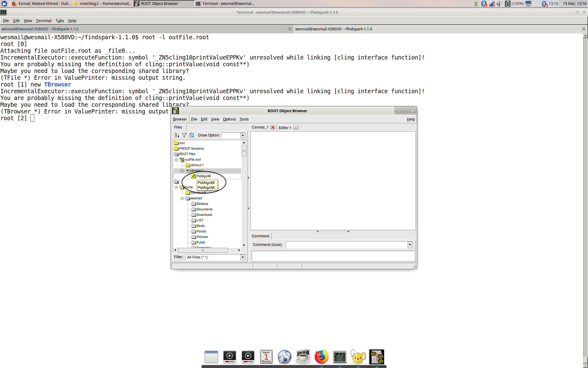This screenshot has height=368, width=588.
Task: Collapse the outFile.root tree node
Action: 176,160
